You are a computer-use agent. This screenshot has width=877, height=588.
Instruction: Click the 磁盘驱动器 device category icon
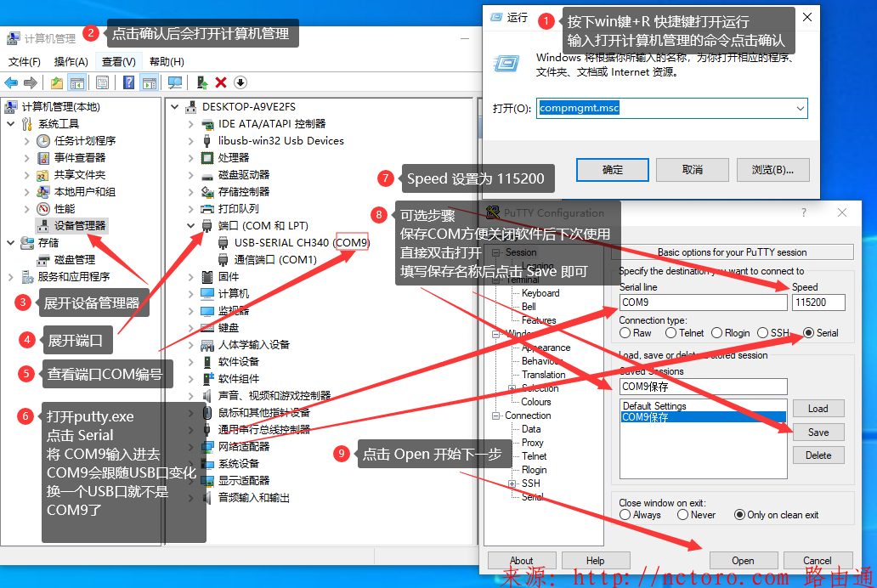(207, 175)
